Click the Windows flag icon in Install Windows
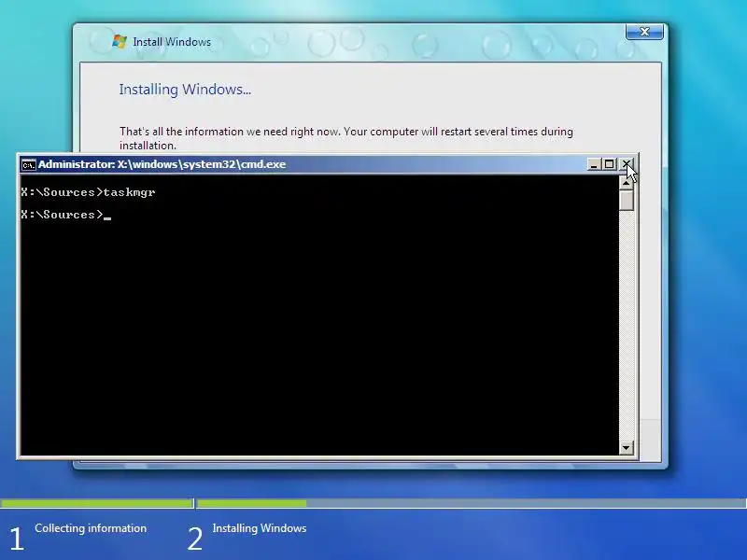Image resolution: width=747 pixels, height=560 pixels. tap(120, 41)
